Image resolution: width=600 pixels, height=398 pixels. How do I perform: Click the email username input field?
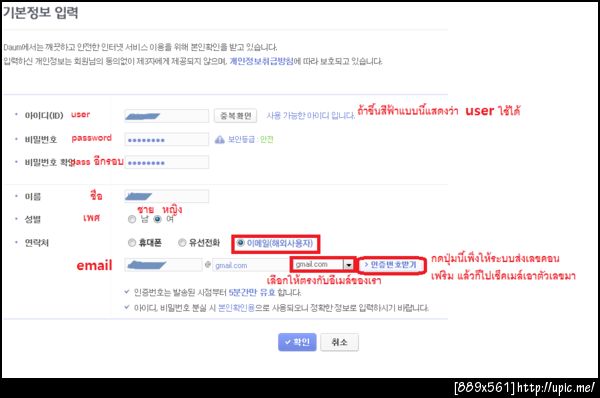click(x=163, y=265)
